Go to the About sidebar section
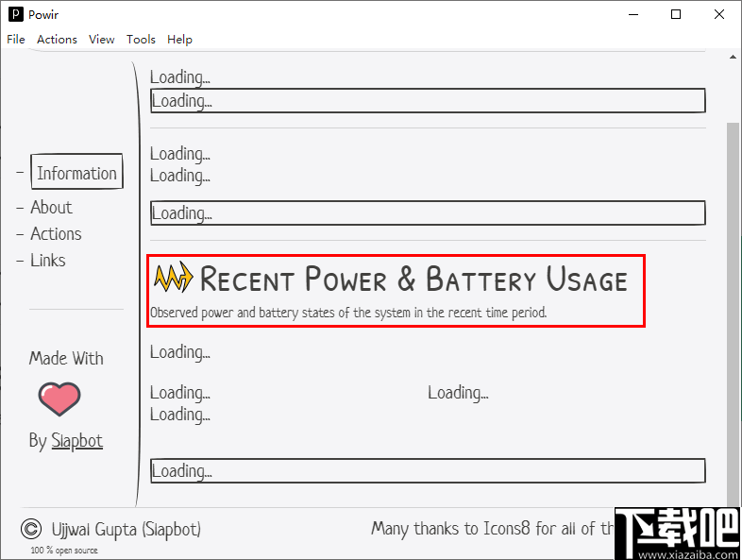 [51, 208]
